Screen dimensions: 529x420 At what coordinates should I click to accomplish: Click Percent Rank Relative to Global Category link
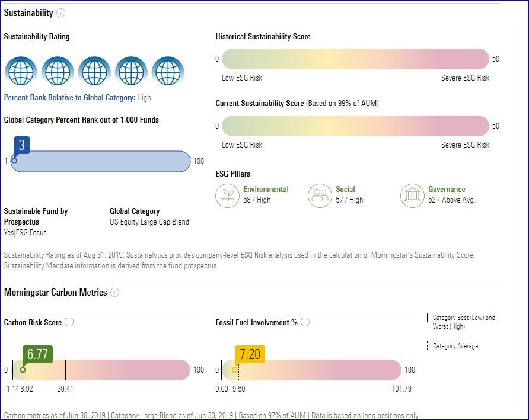[69, 97]
